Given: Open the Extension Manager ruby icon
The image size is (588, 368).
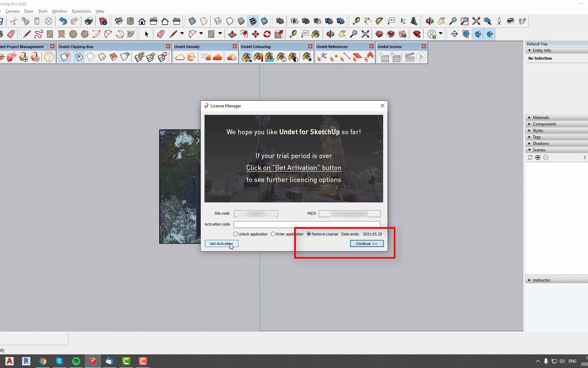Looking at the screenshot, I should click(416, 34).
